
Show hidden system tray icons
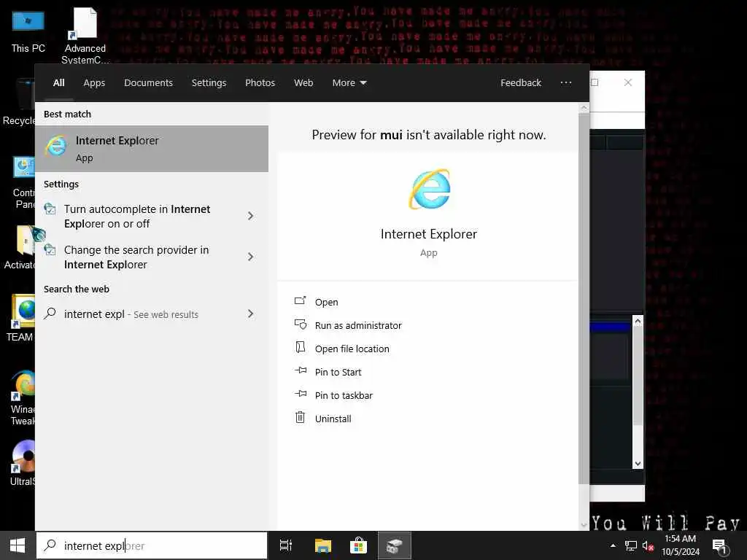tap(613, 545)
